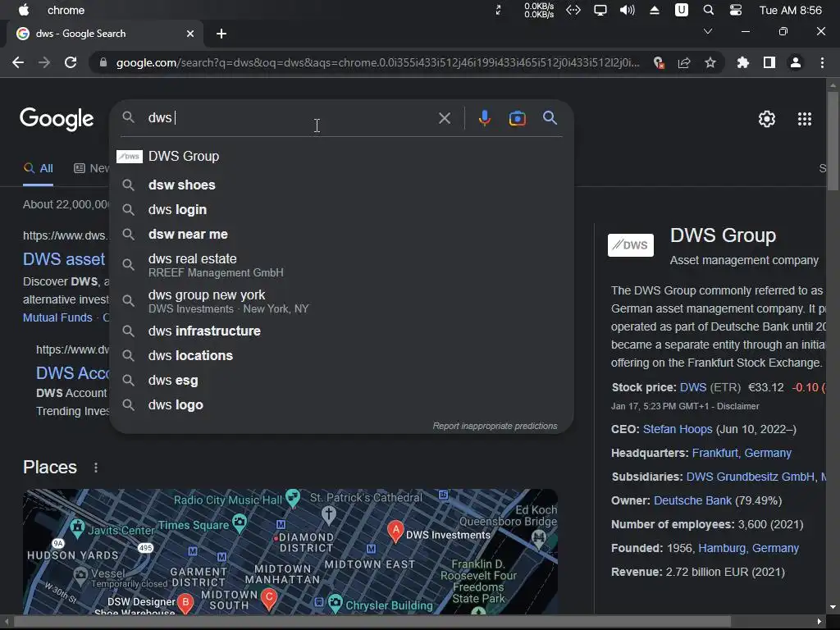Click the DWS Investments map pin A
Viewport: 840px width, 630px height.
(395, 531)
